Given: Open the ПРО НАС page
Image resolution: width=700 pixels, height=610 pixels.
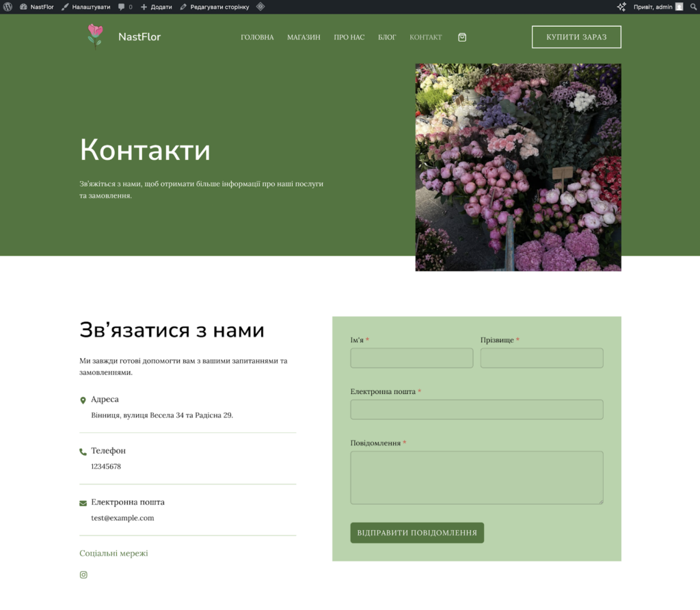Looking at the screenshot, I should (x=349, y=38).
